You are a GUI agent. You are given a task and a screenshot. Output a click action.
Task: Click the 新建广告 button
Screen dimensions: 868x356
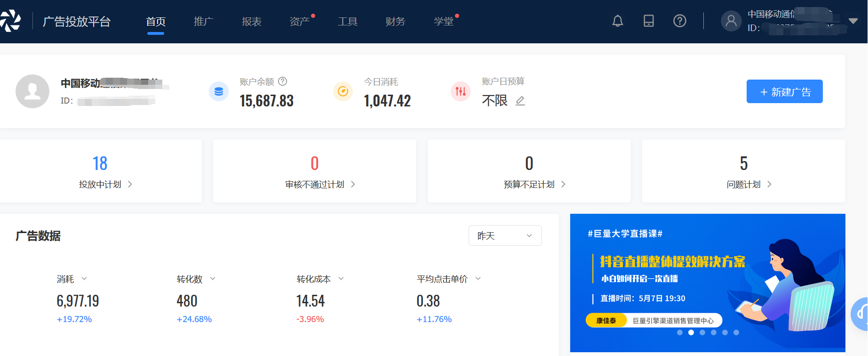pos(784,91)
